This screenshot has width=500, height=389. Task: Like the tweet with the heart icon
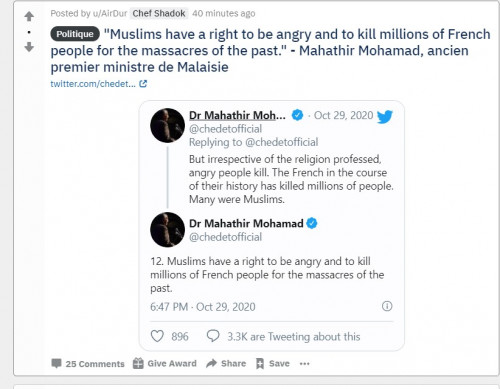(157, 336)
